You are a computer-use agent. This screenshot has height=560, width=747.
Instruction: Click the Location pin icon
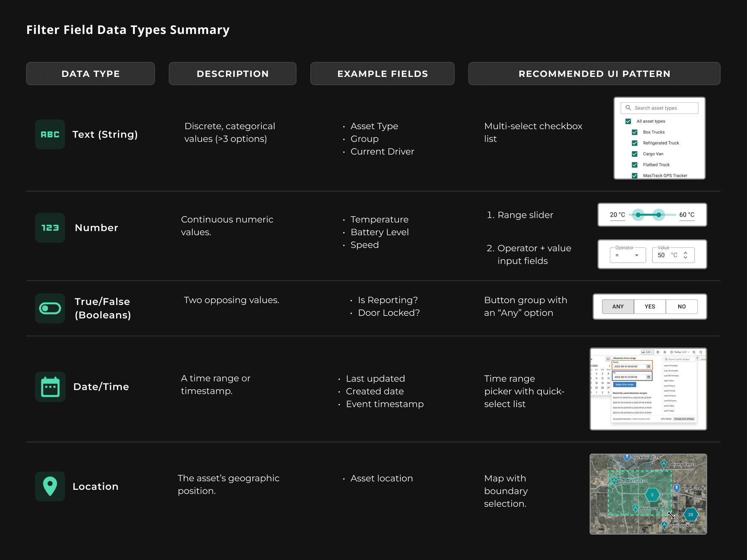click(x=50, y=486)
